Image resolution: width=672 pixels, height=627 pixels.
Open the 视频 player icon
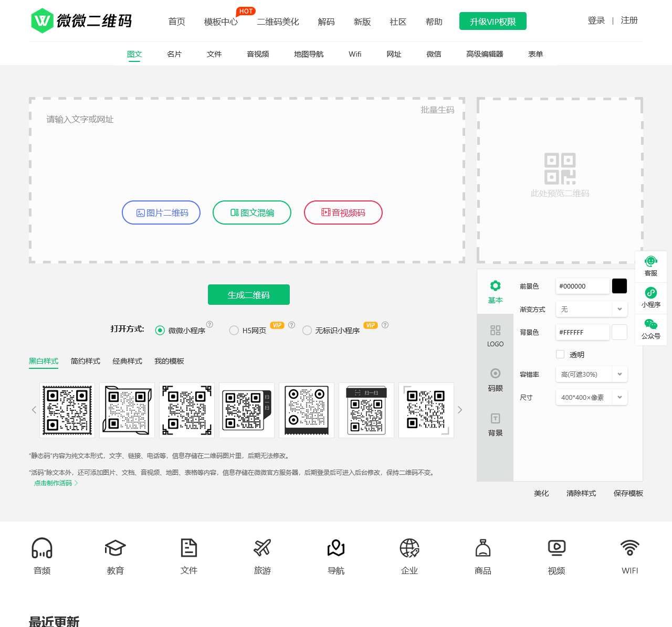[x=556, y=548]
